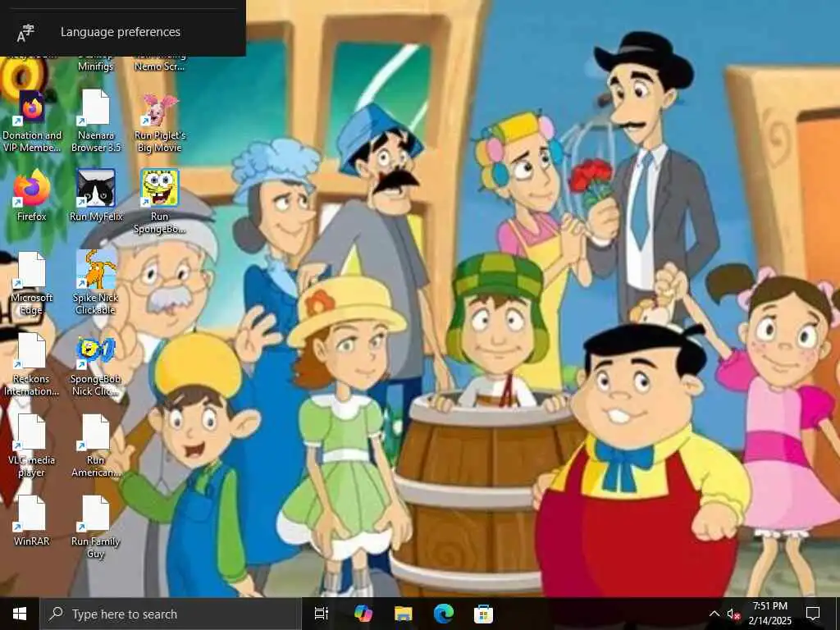Open the WinRAR desktop shortcut
This screenshot has width=840, height=630.
coord(32,521)
